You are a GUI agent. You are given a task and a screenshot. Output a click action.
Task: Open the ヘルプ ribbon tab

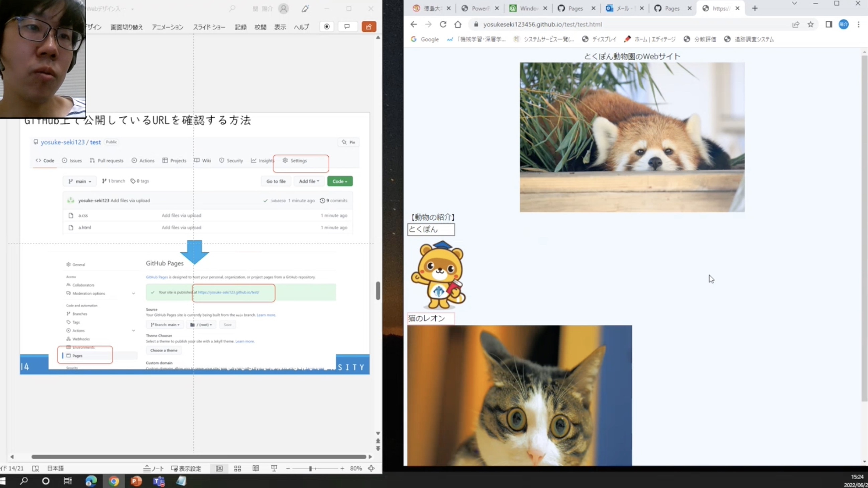click(x=301, y=27)
